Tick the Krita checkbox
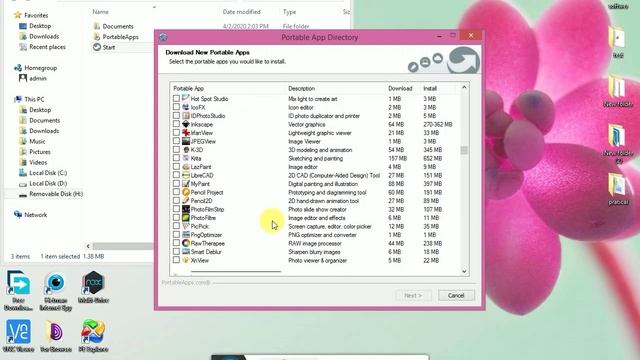The image size is (640, 360). point(176,158)
